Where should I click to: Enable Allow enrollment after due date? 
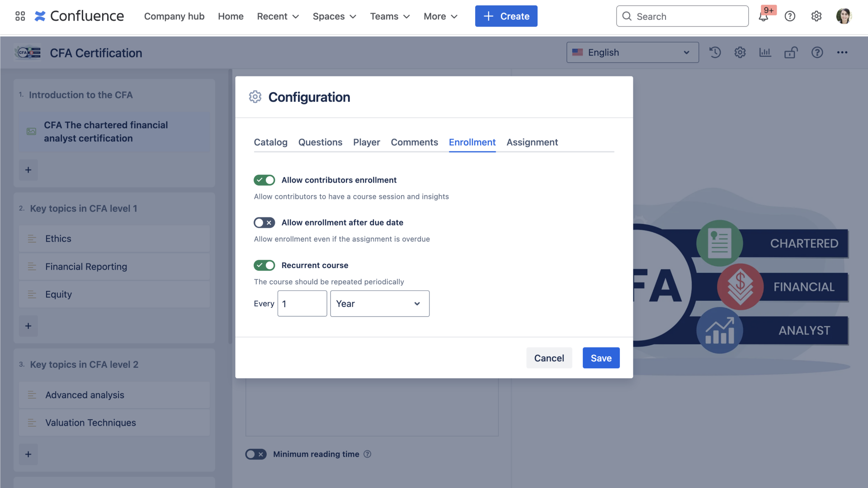pyautogui.click(x=264, y=222)
